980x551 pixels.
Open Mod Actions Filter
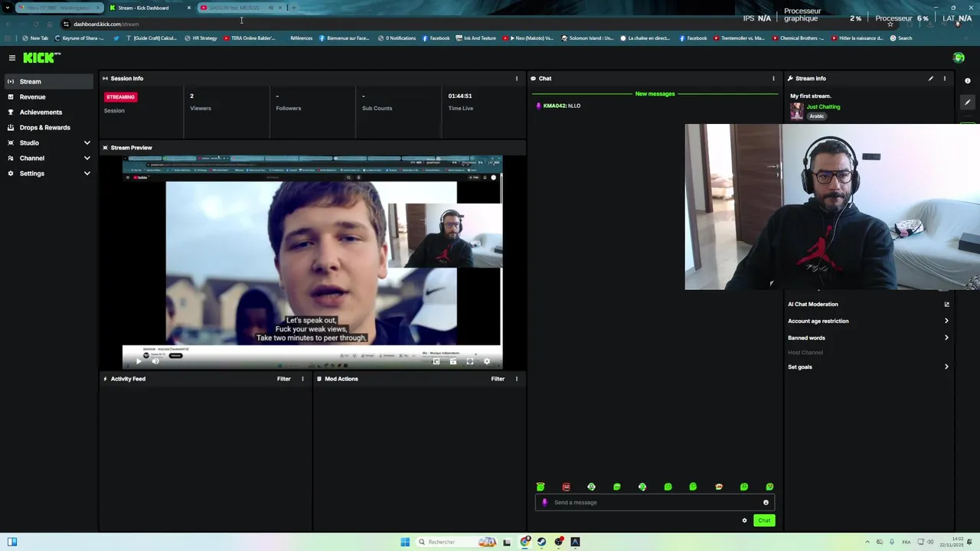click(498, 379)
